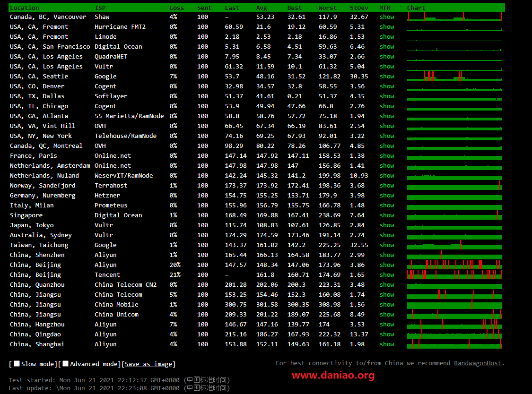The image size is (532, 394).
Task: Click the chart for Qingdao Aliyun
Action: pos(454,334)
